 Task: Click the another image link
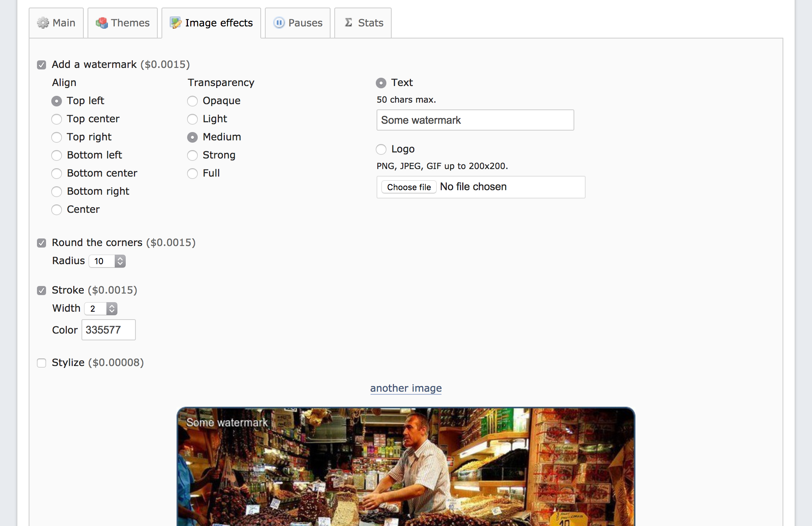point(406,388)
